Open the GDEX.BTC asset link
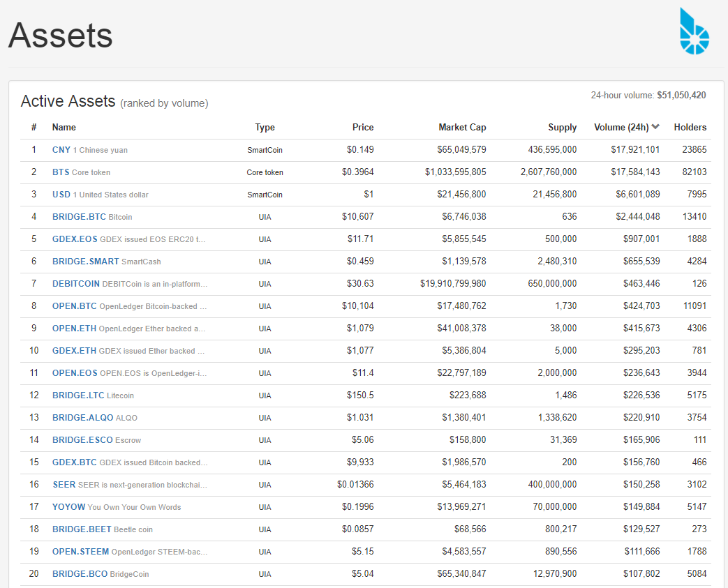The height and width of the screenshot is (588, 728). tap(74, 462)
